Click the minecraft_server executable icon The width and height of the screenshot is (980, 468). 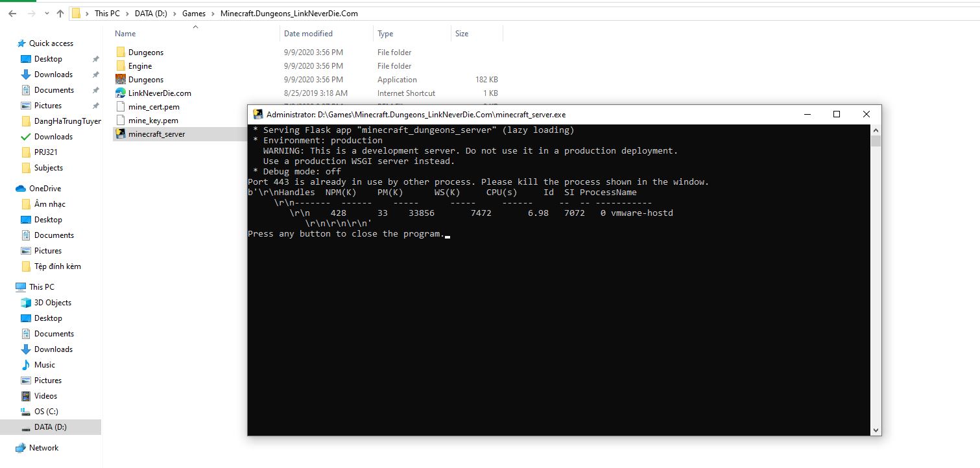[121, 134]
